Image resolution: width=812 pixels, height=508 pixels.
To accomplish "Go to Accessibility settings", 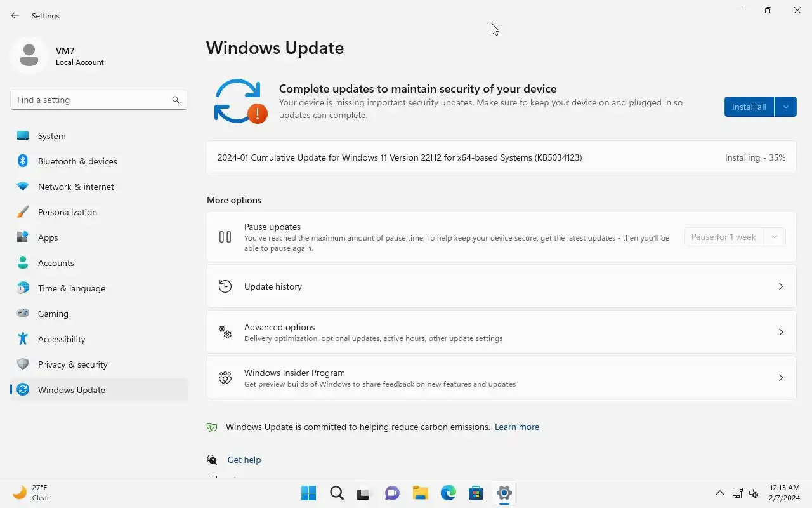I will [x=99, y=339].
